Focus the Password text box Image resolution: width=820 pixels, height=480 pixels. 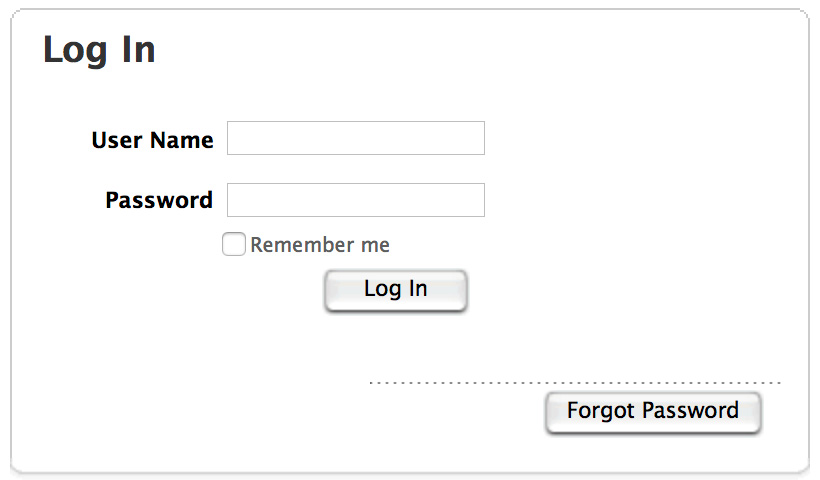[x=356, y=200]
